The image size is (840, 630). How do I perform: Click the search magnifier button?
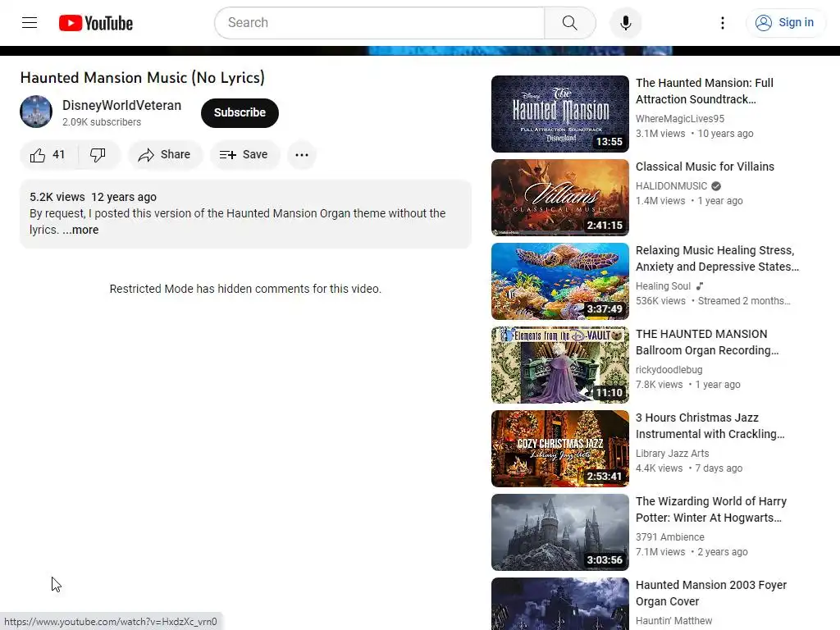[570, 23]
